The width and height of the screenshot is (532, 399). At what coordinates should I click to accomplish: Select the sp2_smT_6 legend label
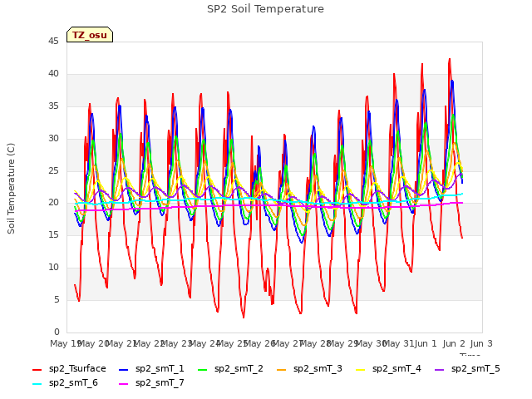point(73,383)
